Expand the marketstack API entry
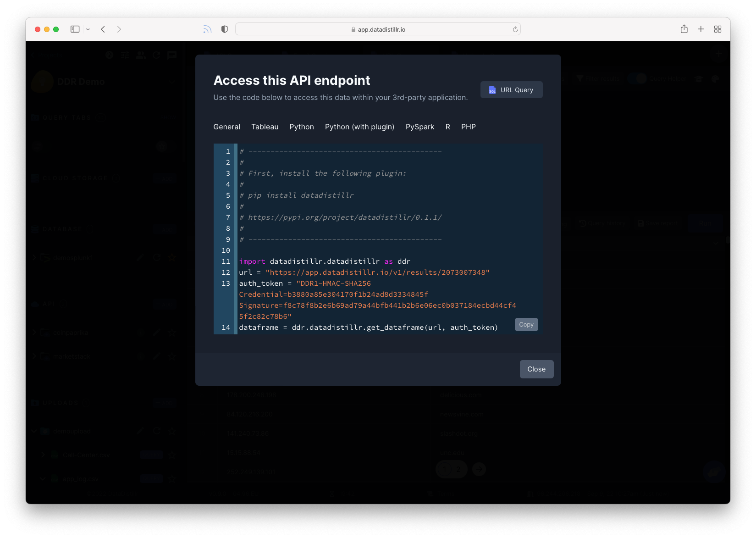 click(34, 356)
